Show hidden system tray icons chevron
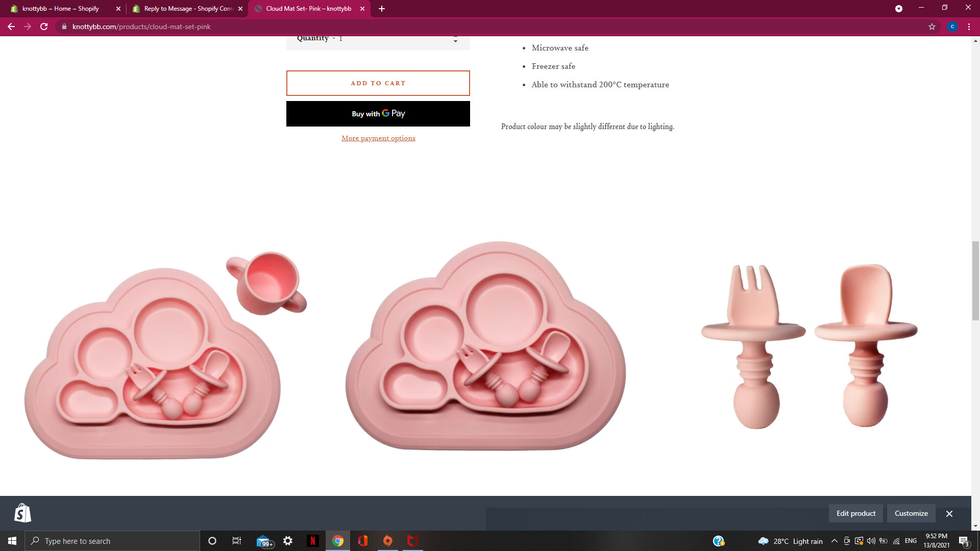980x551 pixels. coord(834,541)
